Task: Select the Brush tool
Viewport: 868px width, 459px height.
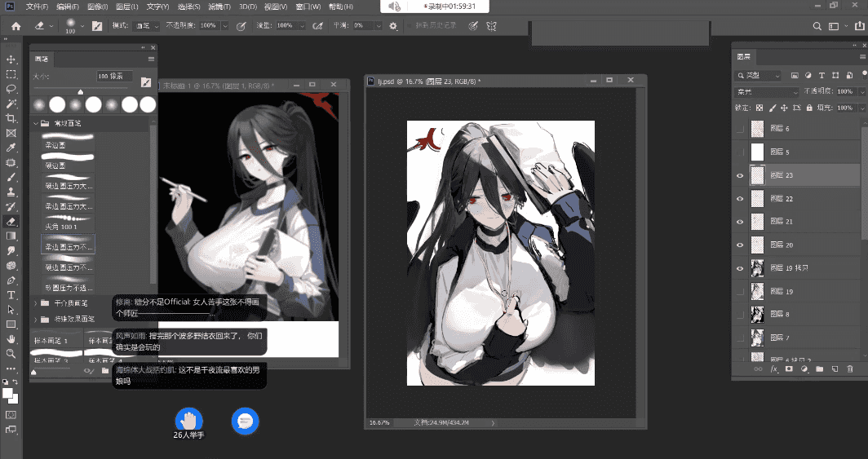Action: [11, 178]
